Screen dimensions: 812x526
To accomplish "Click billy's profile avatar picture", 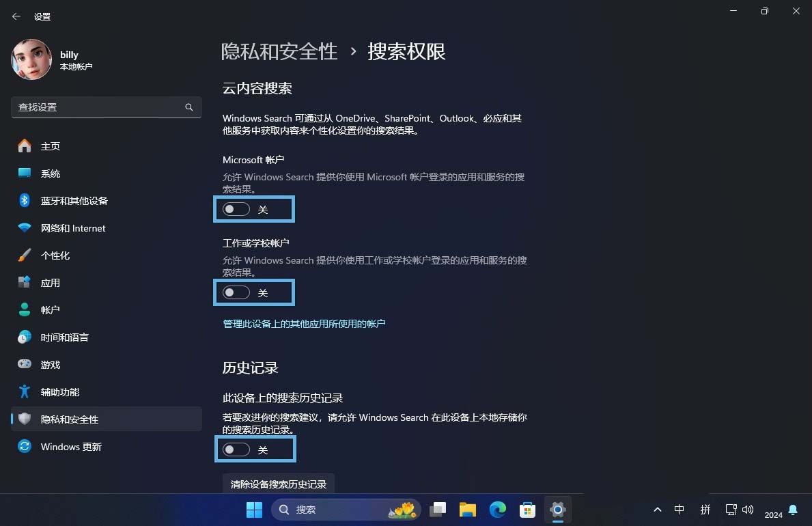I will (31, 59).
